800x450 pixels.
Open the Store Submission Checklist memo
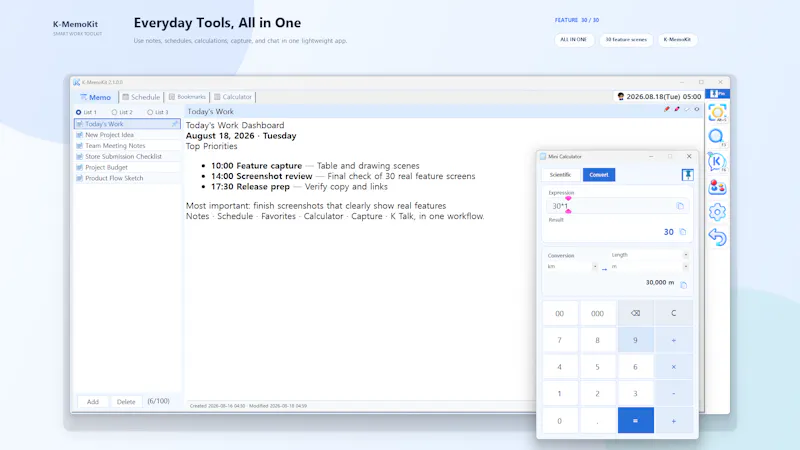tap(127, 157)
